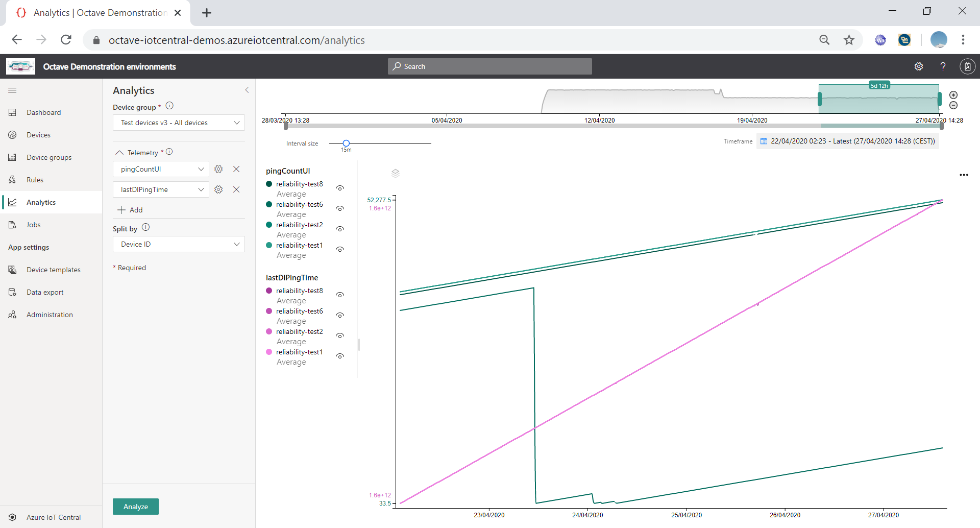
Task: Open Help question mark menu
Action: pos(943,66)
